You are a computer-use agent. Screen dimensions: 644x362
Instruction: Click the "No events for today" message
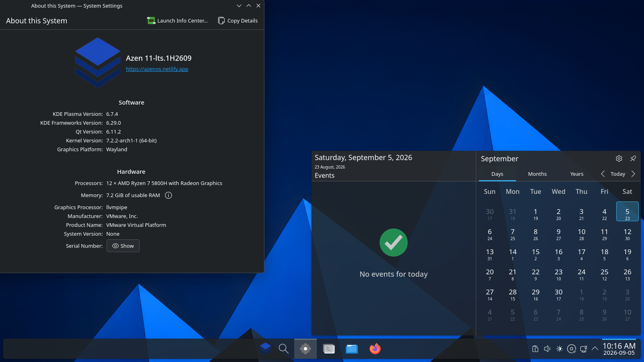point(394,274)
